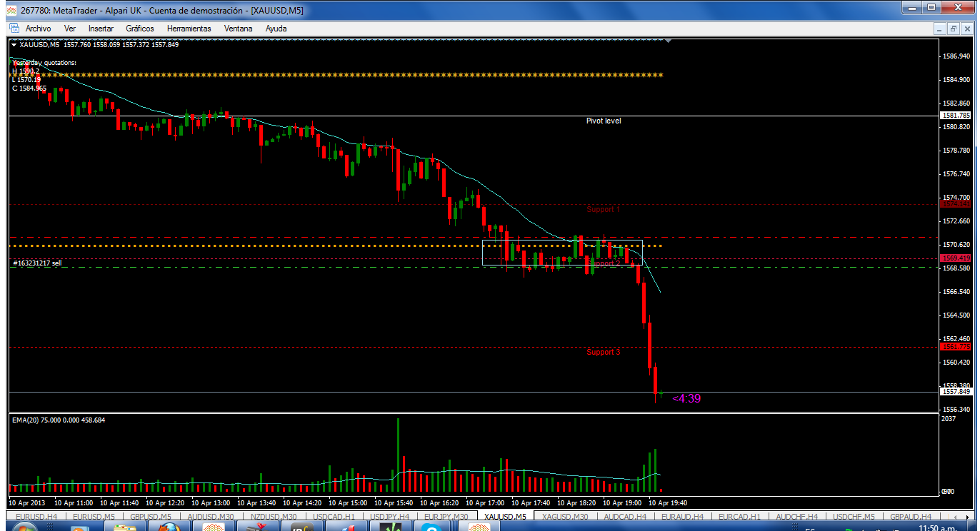Click the triangle next to XAUUSD,M5 label
Viewport: 980px width, 531px height.
14,45
